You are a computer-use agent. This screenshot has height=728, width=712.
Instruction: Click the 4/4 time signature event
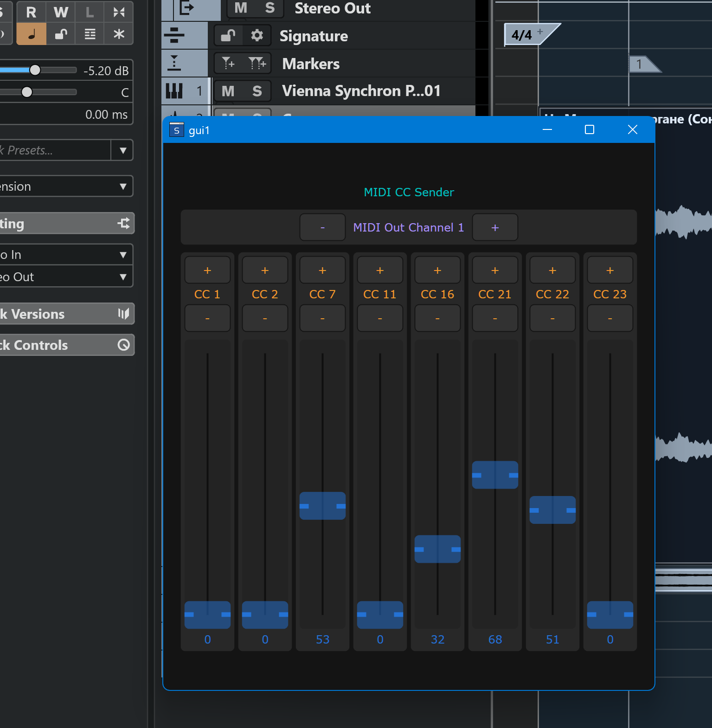click(x=522, y=35)
